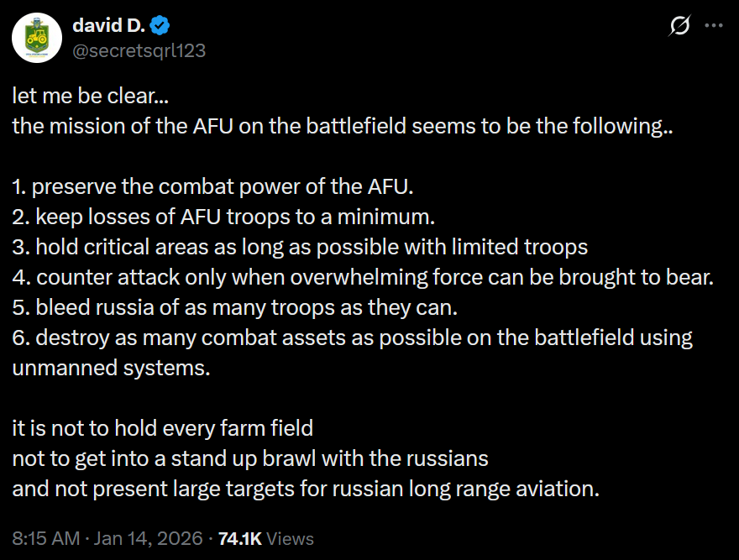Screen dimensions: 739x560
Task: Open the three-dot More options menu
Action: (x=714, y=25)
